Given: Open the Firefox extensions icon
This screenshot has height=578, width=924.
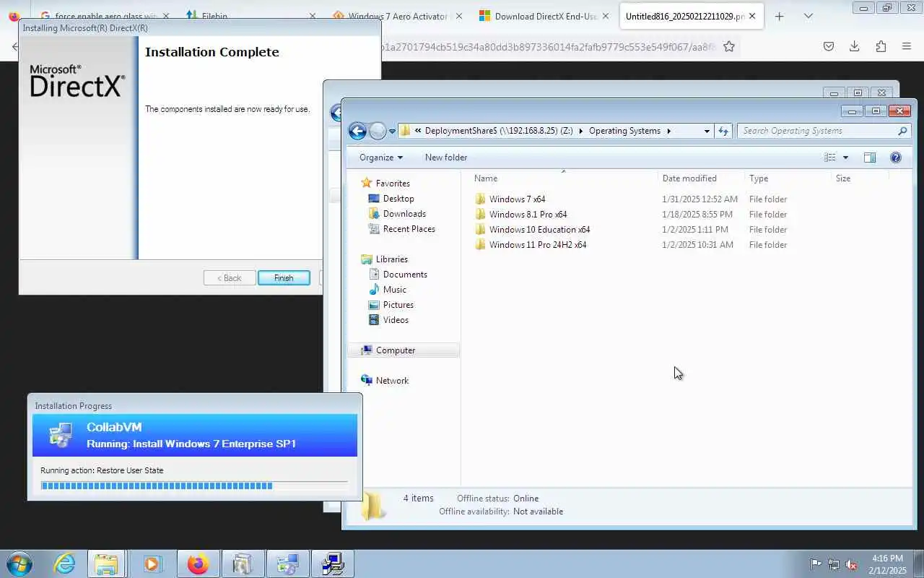Looking at the screenshot, I should coord(881,46).
